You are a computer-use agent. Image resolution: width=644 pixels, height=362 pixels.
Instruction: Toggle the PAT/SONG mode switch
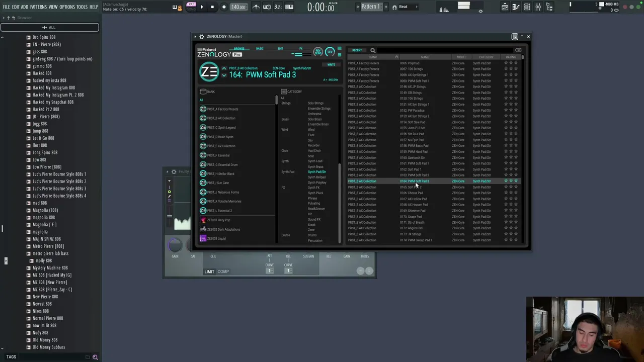pos(191,7)
